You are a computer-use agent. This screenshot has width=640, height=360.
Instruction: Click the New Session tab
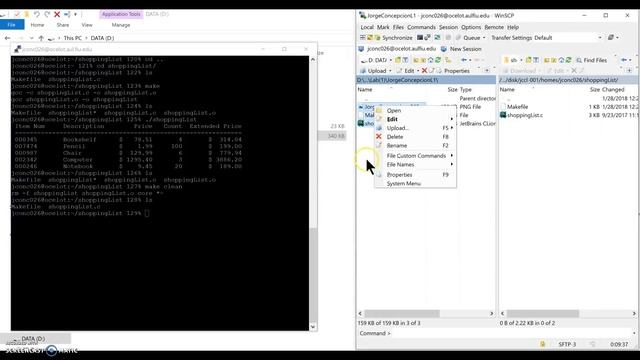[x=461, y=49]
